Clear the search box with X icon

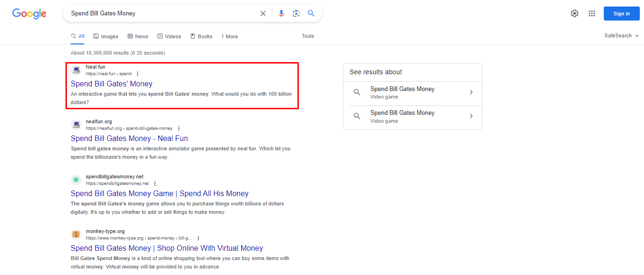263,14
